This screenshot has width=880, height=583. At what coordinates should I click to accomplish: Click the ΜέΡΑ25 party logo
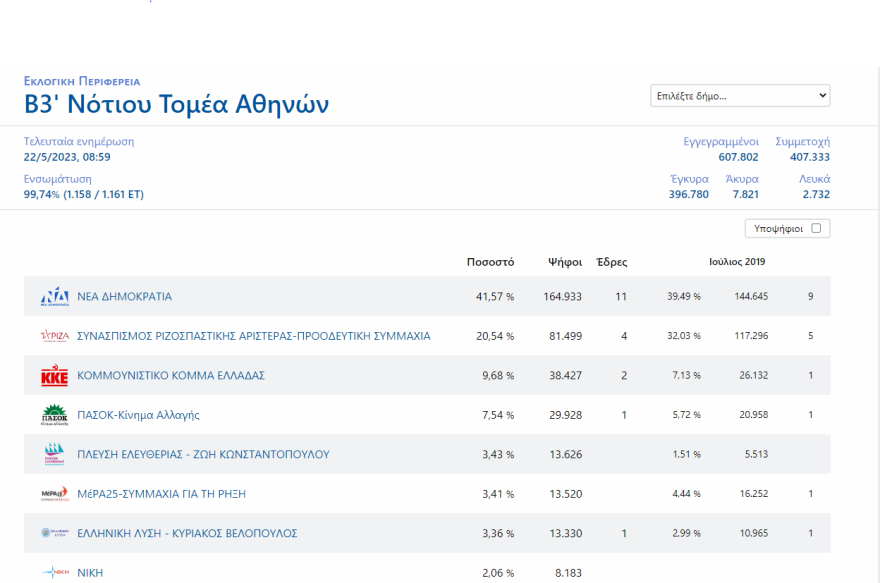(x=54, y=494)
